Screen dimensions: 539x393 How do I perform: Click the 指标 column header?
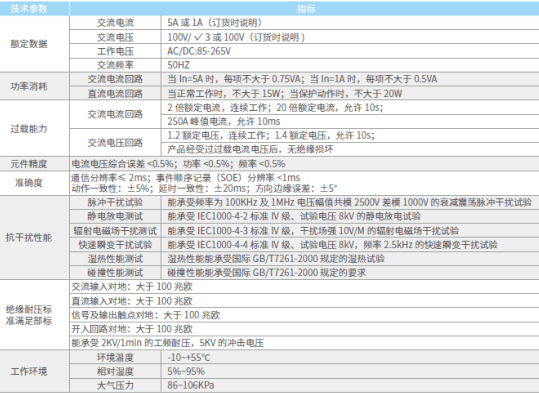point(305,9)
